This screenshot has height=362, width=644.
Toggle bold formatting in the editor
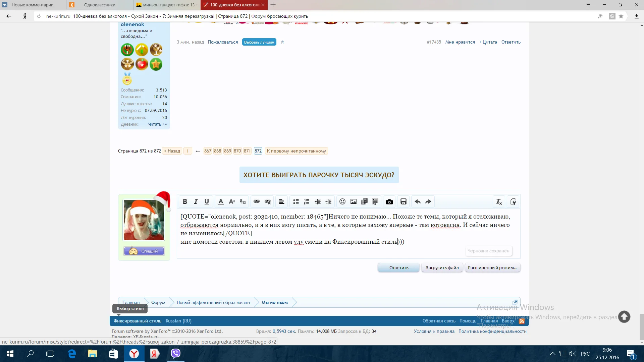185,201
